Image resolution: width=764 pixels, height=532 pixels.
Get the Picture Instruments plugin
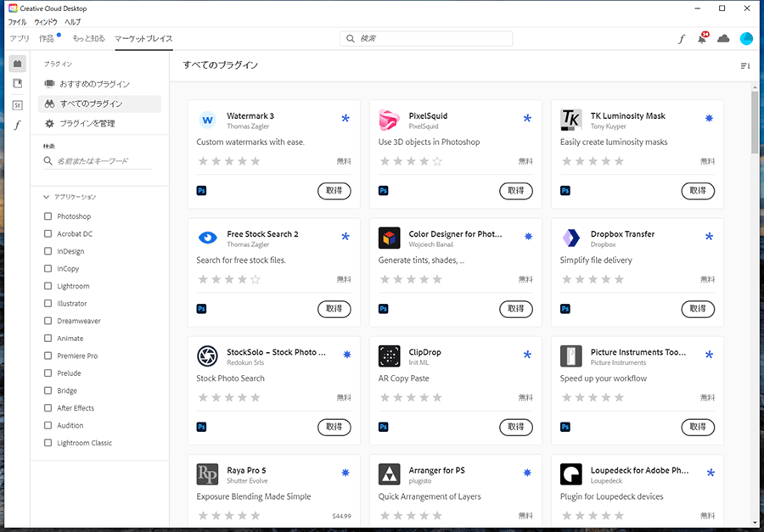pyautogui.click(x=698, y=428)
